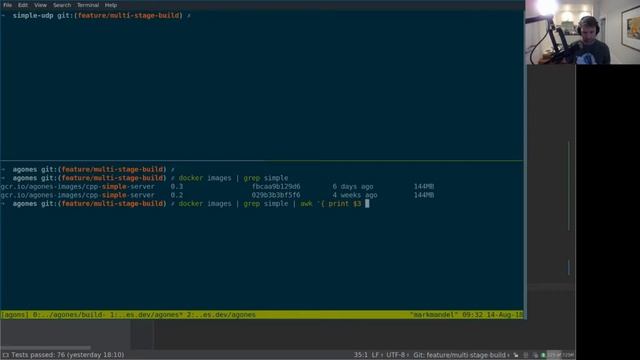
Task: Open the Help menu
Action: tap(111, 5)
